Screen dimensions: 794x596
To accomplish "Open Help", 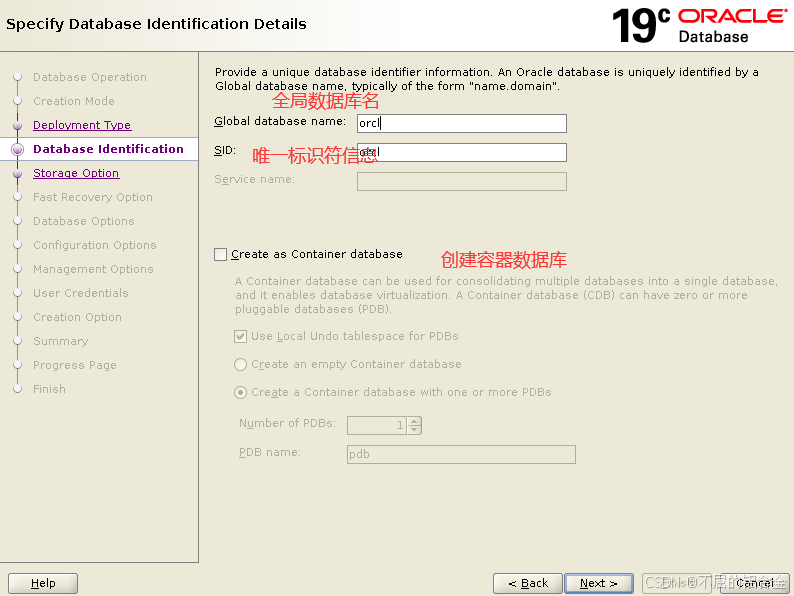I will click(43, 583).
